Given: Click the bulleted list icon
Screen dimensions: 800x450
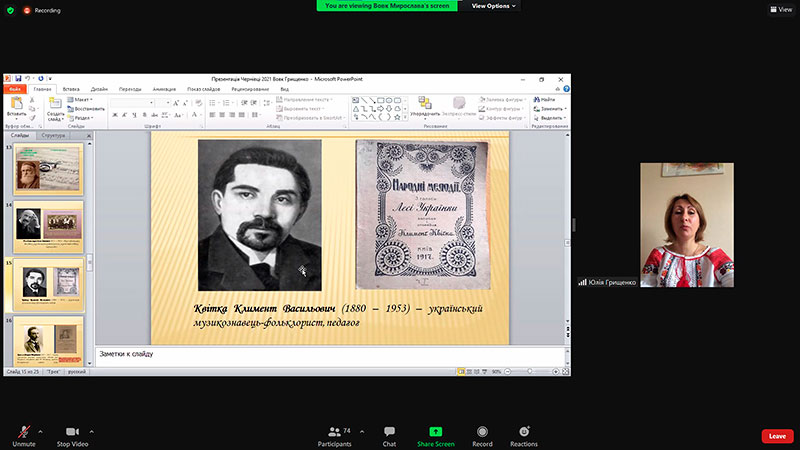Looking at the screenshot, I should point(213,103).
